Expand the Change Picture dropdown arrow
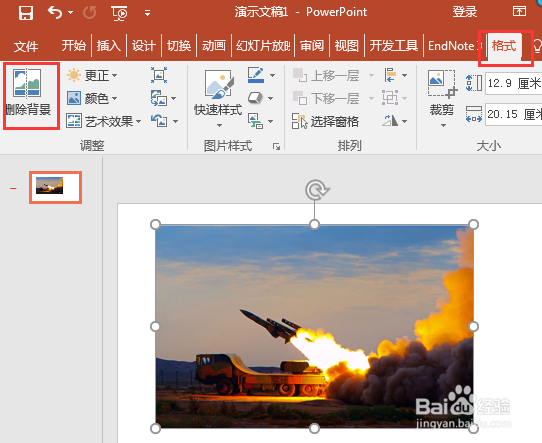Image resolution: width=542 pixels, height=443 pixels. (x=174, y=99)
